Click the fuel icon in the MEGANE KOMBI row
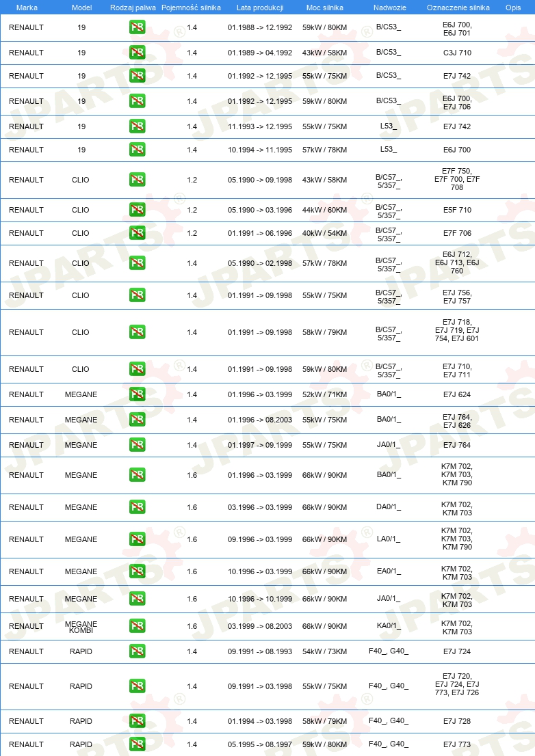Screen dimensions: 535x756 tap(138, 626)
